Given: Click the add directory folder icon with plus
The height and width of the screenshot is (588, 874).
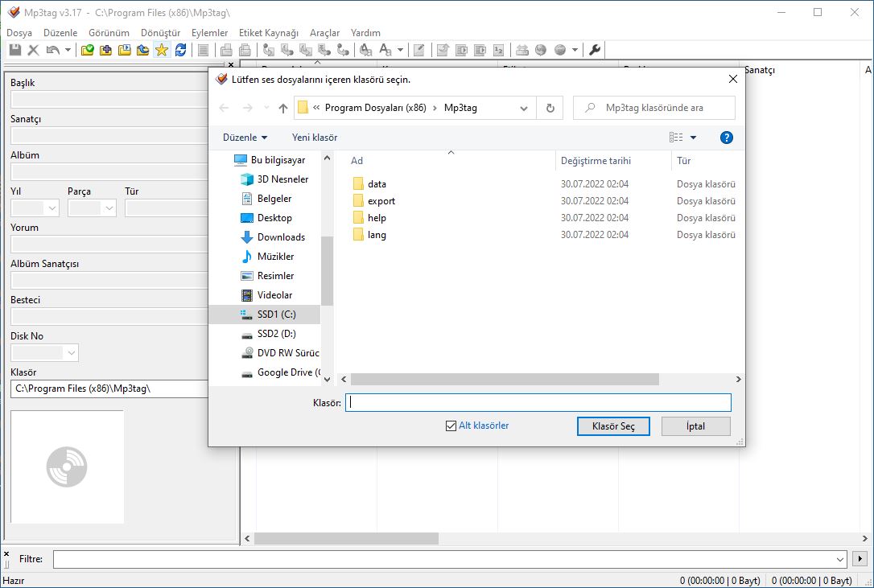Looking at the screenshot, I should [x=106, y=50].
